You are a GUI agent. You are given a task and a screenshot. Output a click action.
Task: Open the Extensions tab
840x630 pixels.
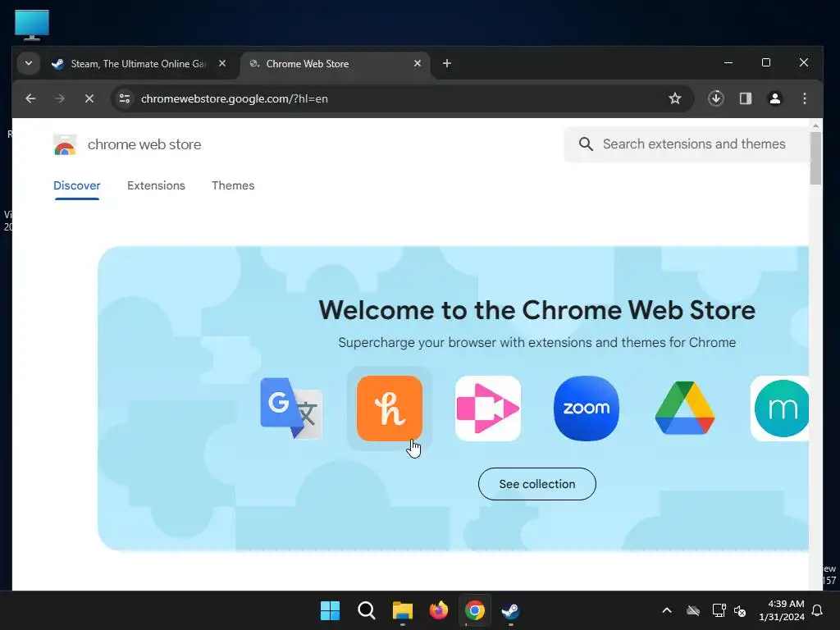156,186
